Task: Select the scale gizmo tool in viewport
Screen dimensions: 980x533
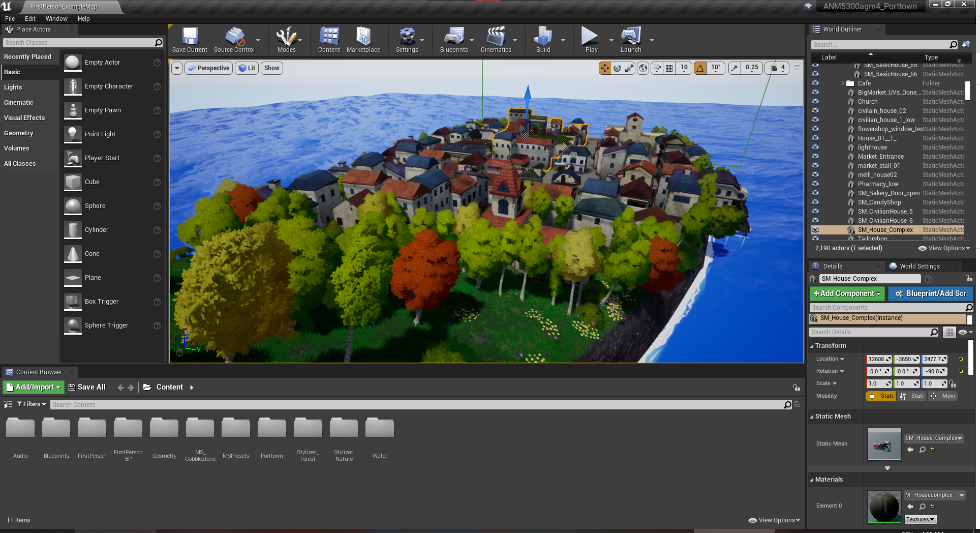Action: pos(629,68)
